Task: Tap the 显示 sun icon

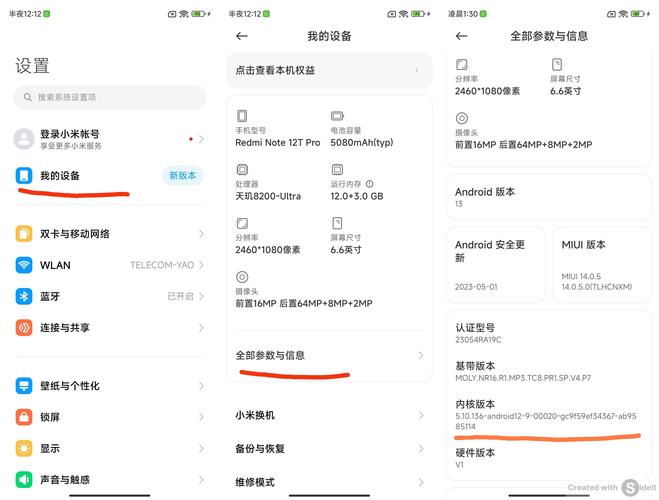Action: pos(24,448)
